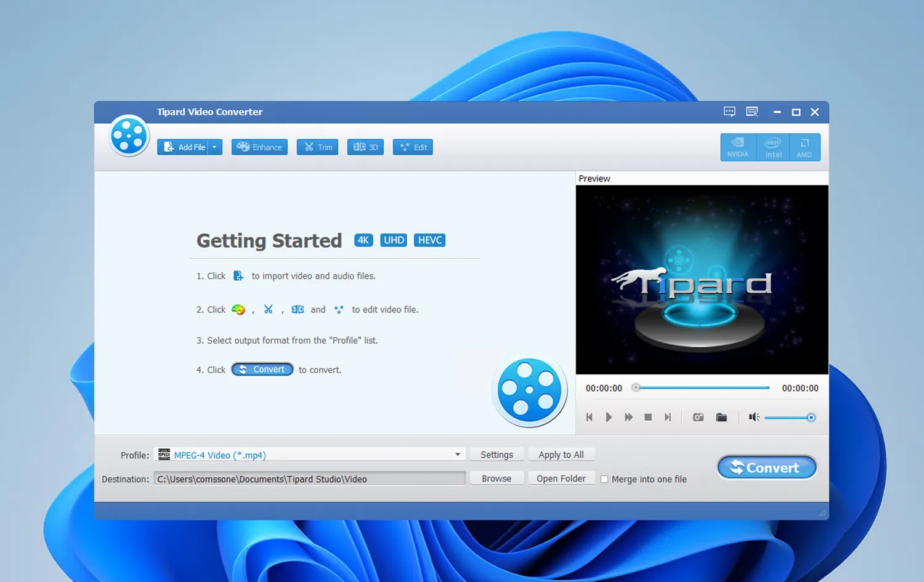Click the Settings button

point(496,455)
